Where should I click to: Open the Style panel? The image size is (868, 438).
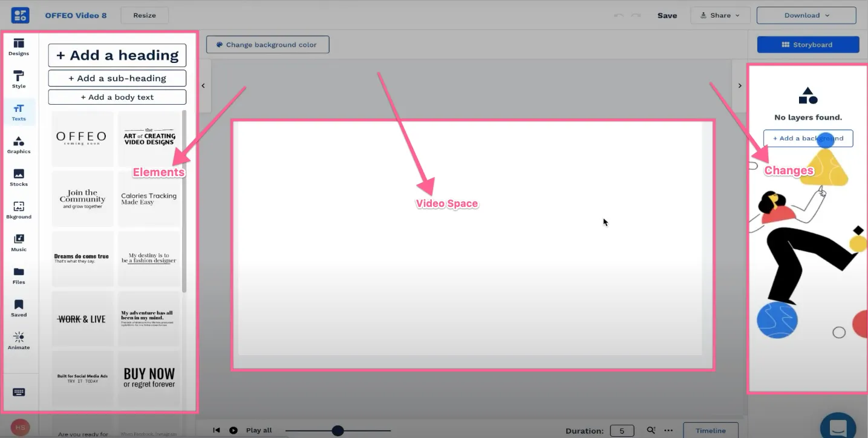coord(19,79)
